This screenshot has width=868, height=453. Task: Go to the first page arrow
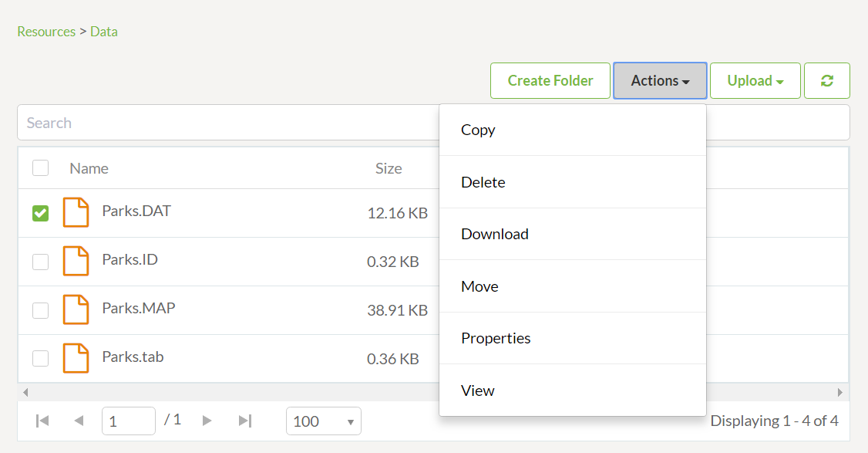[42, 421]
